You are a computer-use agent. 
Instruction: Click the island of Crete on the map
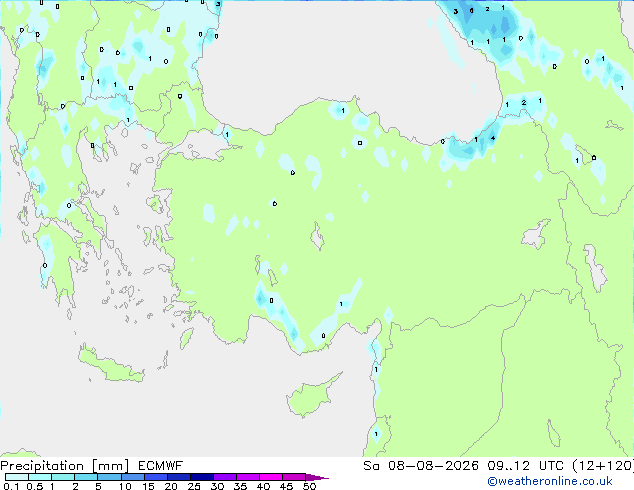point(110,365)
